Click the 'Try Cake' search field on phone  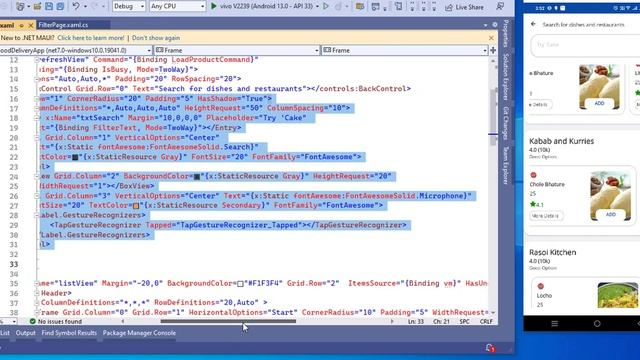coord(584,45)
